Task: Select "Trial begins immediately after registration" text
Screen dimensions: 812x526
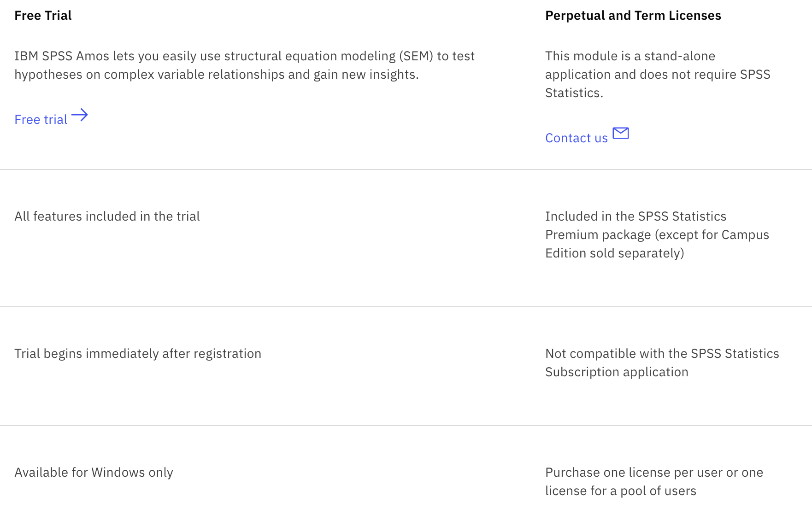Action: click(x=137, y=354)
